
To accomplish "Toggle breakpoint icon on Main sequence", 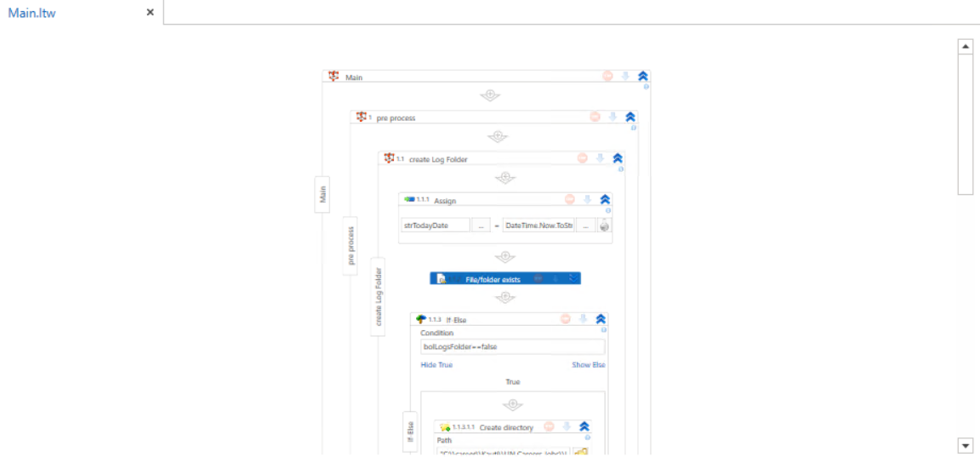I will pyautogui.click(x=607, y=77).
